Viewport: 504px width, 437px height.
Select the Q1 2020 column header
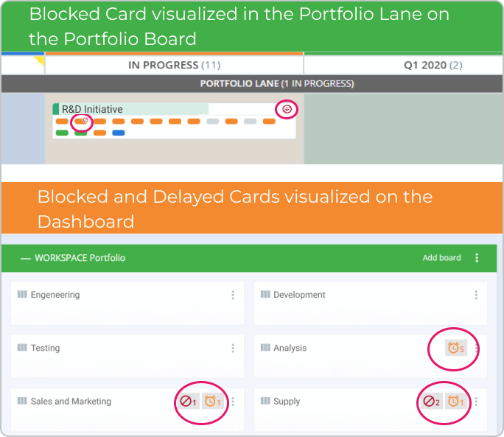point(404,66)
